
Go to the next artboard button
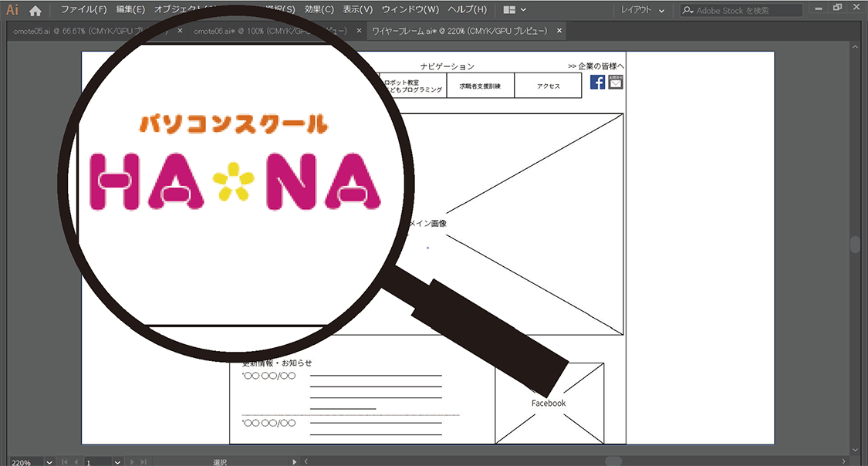coord(132,461)
